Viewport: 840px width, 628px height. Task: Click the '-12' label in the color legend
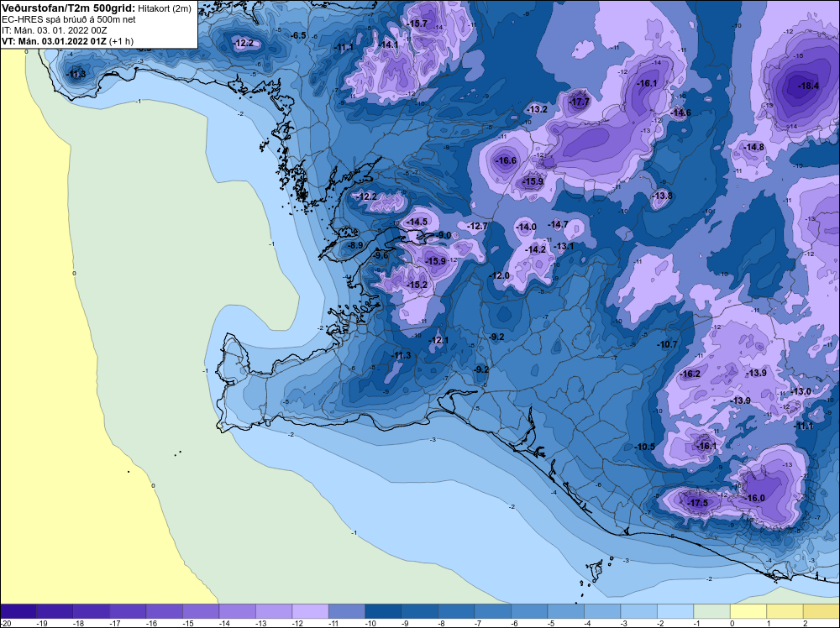(297, 624)
